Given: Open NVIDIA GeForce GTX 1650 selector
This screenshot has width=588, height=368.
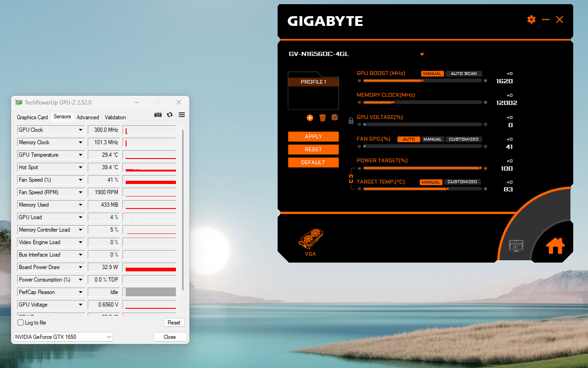Looking at the screenshot, I should pos(63,337).
